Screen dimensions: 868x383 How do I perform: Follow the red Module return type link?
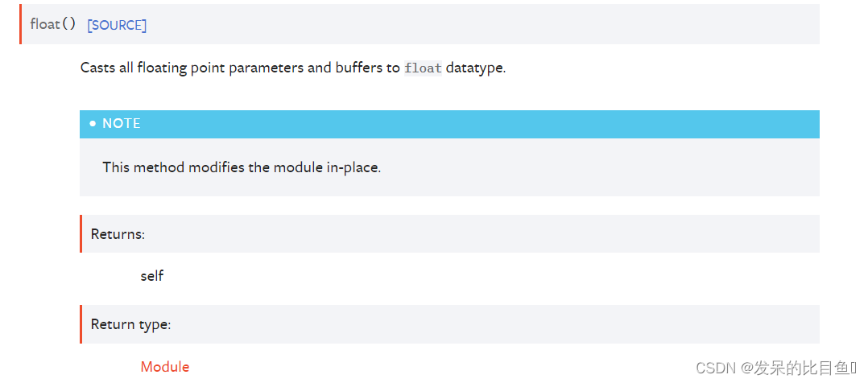165,366
